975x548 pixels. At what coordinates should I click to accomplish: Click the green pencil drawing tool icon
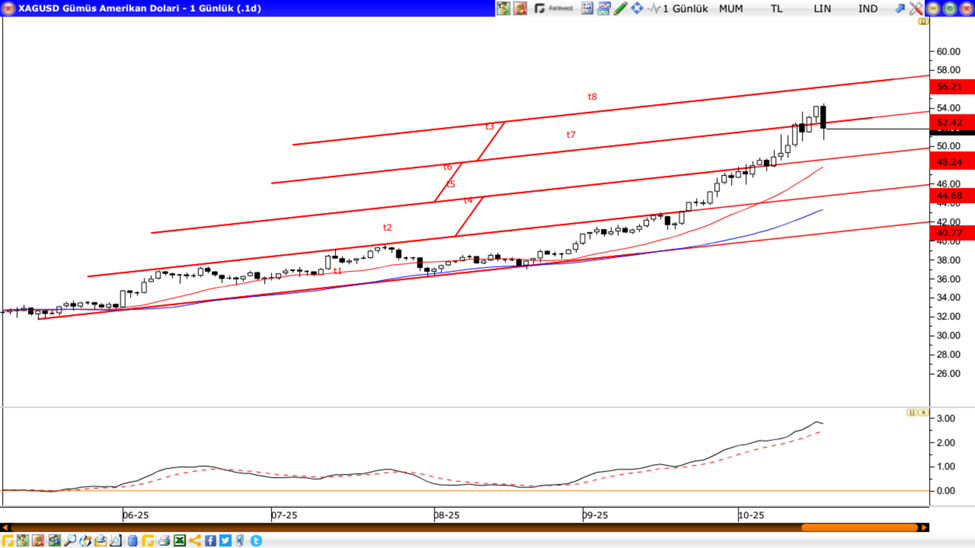[621, 8]
